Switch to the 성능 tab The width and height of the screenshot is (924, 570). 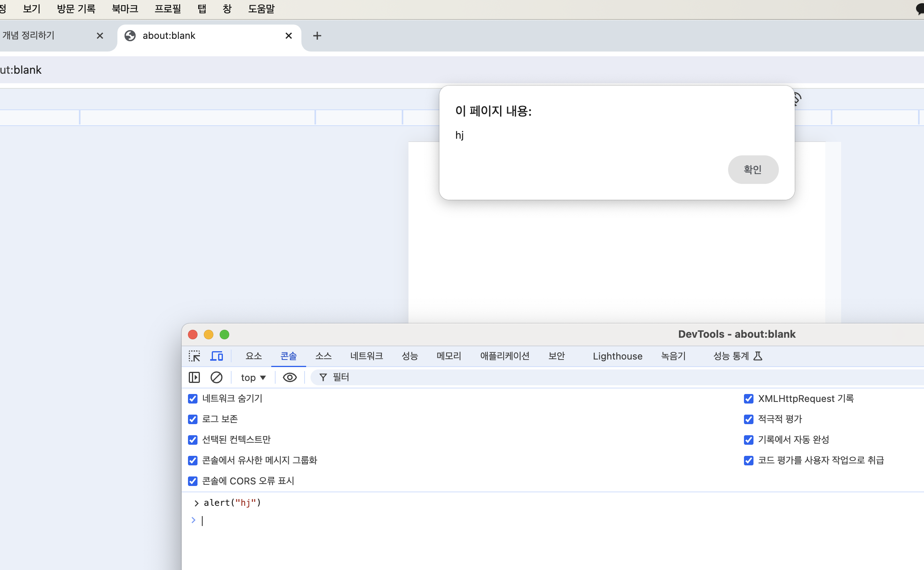click(410, 356)
